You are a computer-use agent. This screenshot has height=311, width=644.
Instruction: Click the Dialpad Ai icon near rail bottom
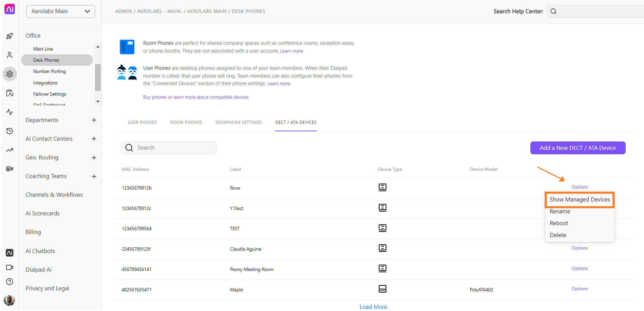pyautogui.click(x=10, y=253)
